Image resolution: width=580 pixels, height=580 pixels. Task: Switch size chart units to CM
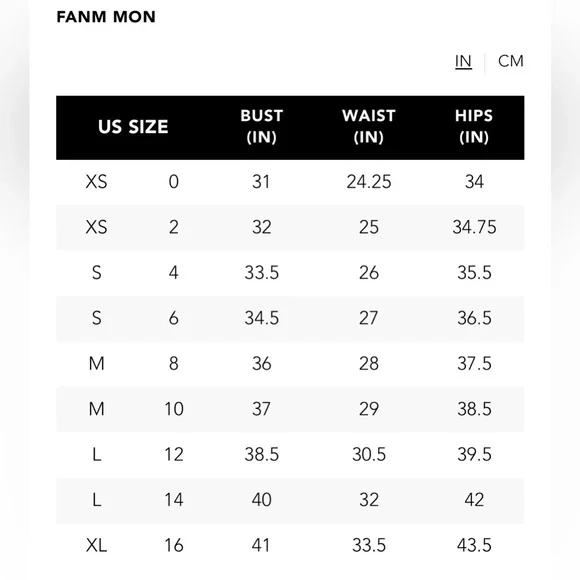click(x=510, y=61)
